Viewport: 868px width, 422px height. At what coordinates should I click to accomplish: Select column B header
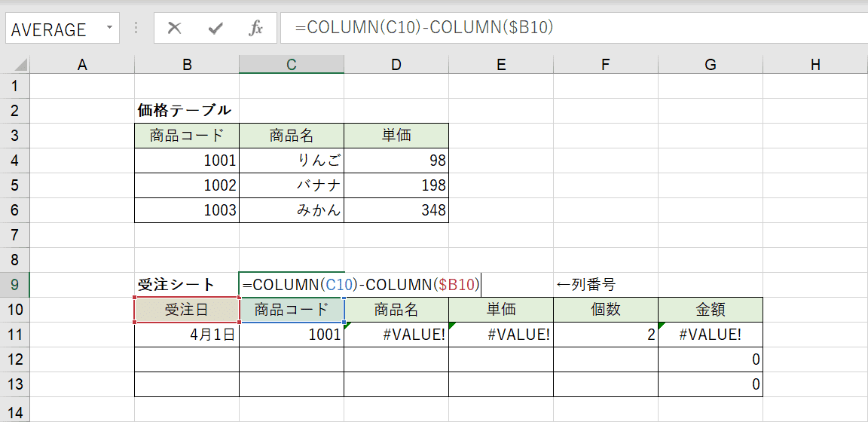pyautogui.click(x=187, y=66)
